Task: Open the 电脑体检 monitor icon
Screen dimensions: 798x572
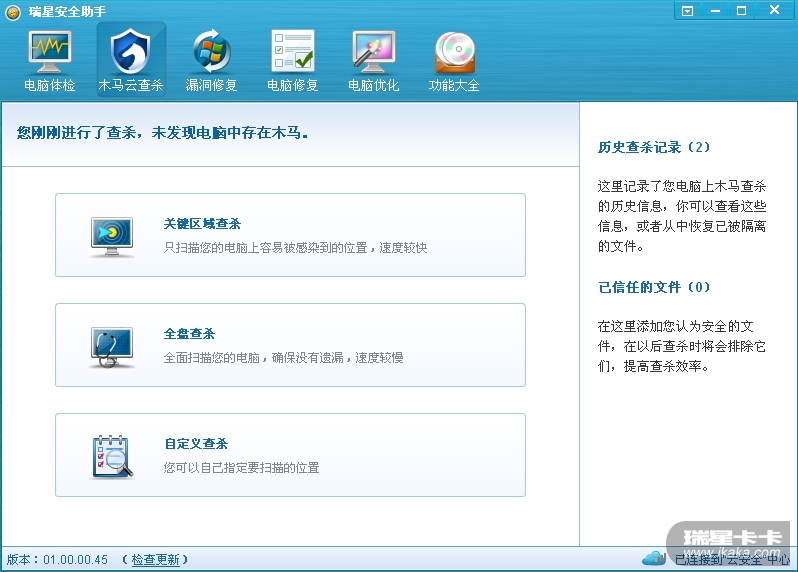Action: (x=50, y=52)
